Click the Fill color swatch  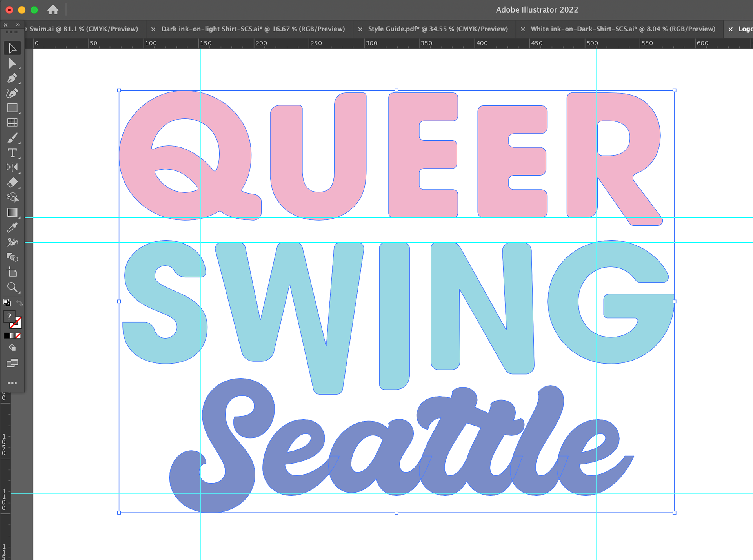point(9,317)
